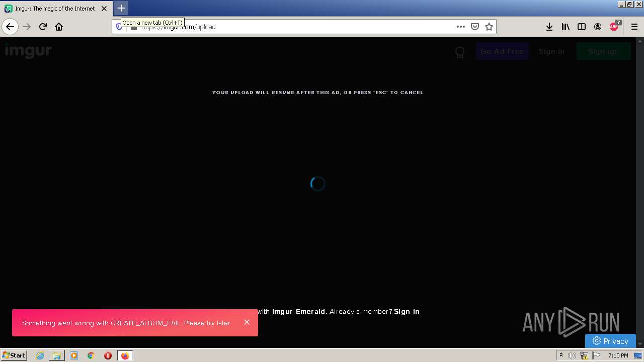
Task: Click the forward navigation arrow
Action: [x=27, y=27]
